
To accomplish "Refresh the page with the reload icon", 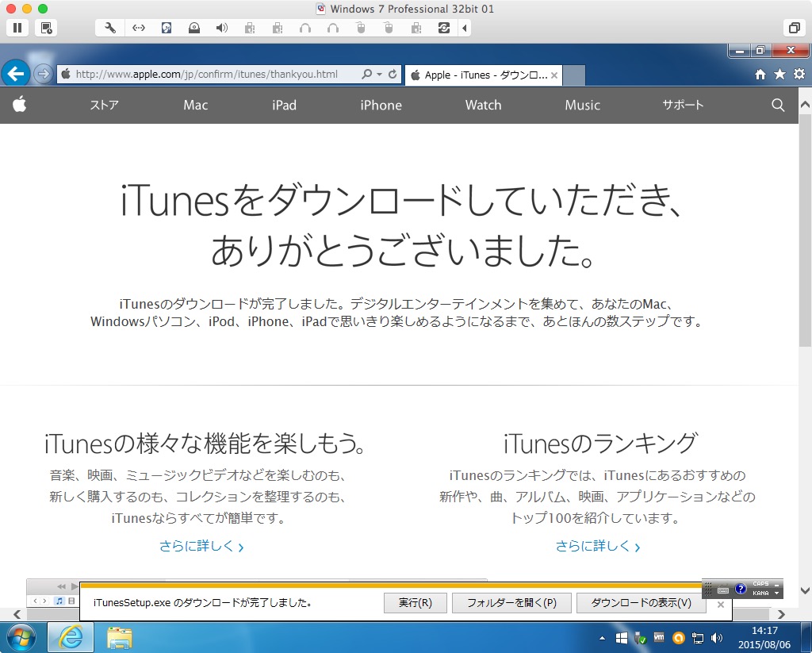I will point(393,74).
